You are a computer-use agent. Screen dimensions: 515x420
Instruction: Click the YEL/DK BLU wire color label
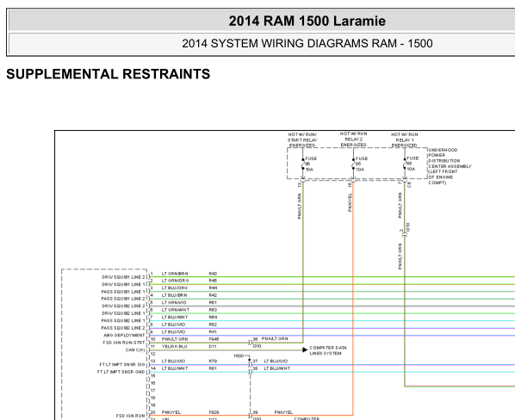coord(174,347)
